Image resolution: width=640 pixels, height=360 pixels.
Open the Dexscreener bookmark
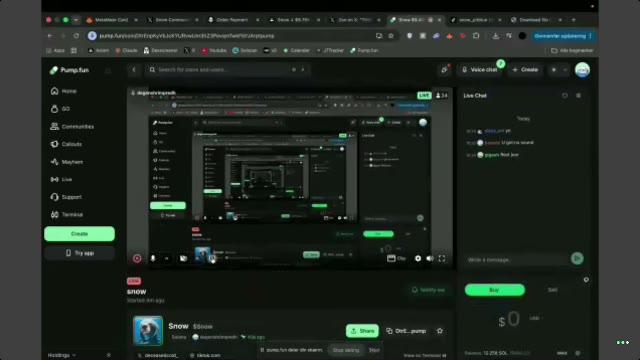(160, 51)
